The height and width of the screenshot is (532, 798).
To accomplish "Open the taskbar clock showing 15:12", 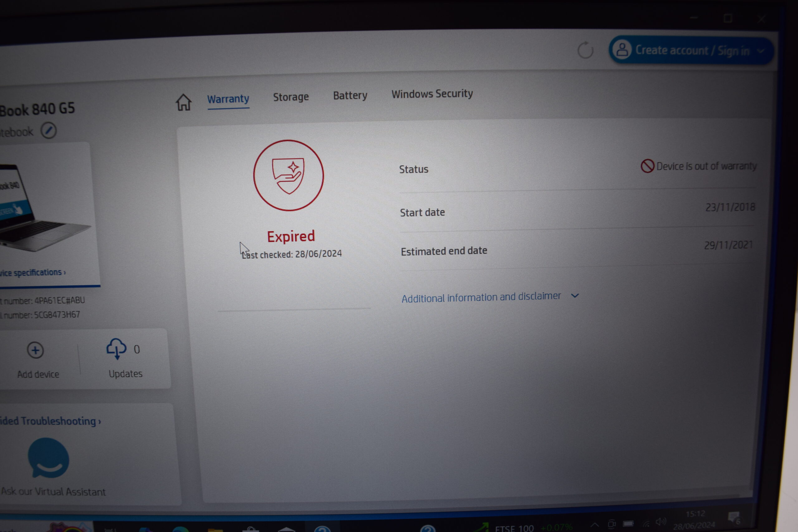I will point(695,520).
